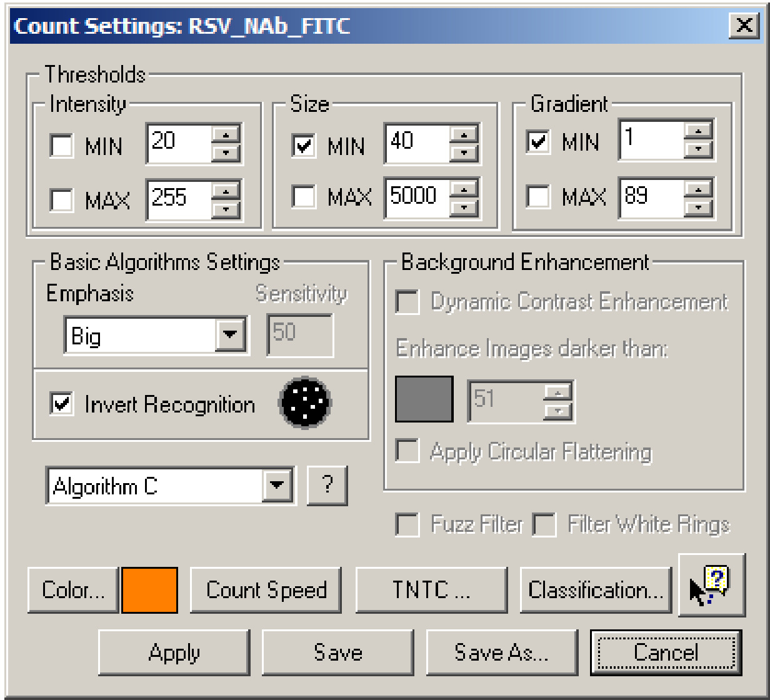
Task: Increase the Enhance Images darker than value
Action: [557, 392]
